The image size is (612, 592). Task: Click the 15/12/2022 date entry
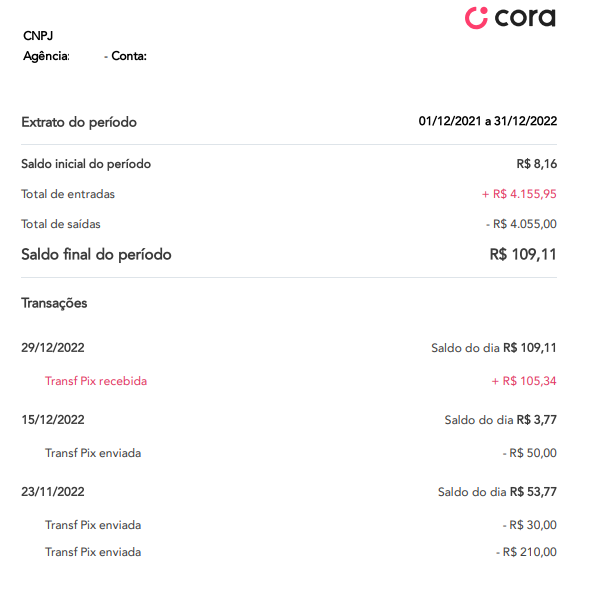coord(53,420)
